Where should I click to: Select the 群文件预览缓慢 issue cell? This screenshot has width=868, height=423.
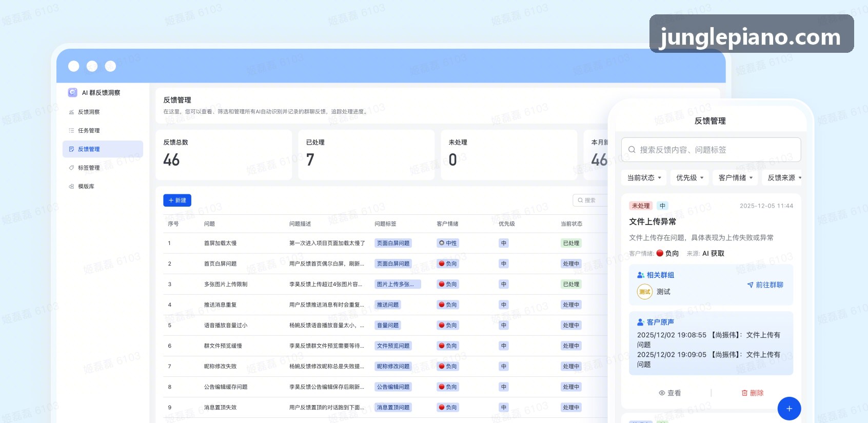223,346
